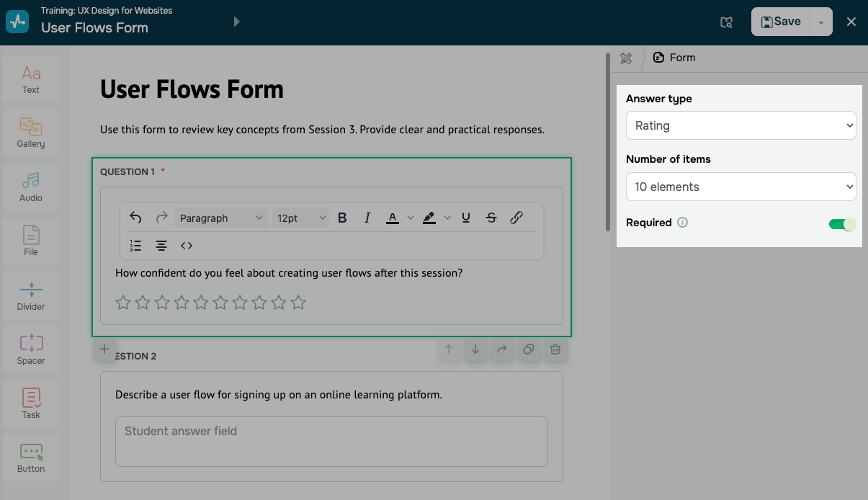Click the underline formatting icon
This screenshot has height=500, width=868.
tap(466, 218)
